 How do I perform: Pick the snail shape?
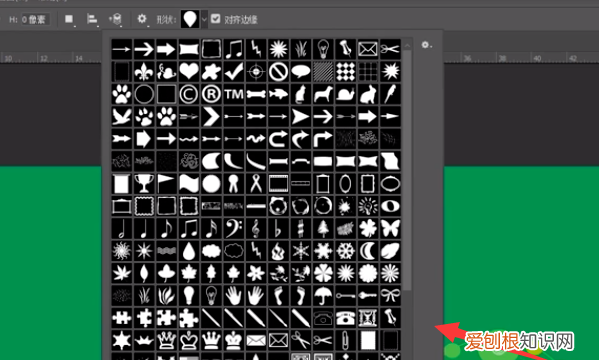click(x=345, y=94)
